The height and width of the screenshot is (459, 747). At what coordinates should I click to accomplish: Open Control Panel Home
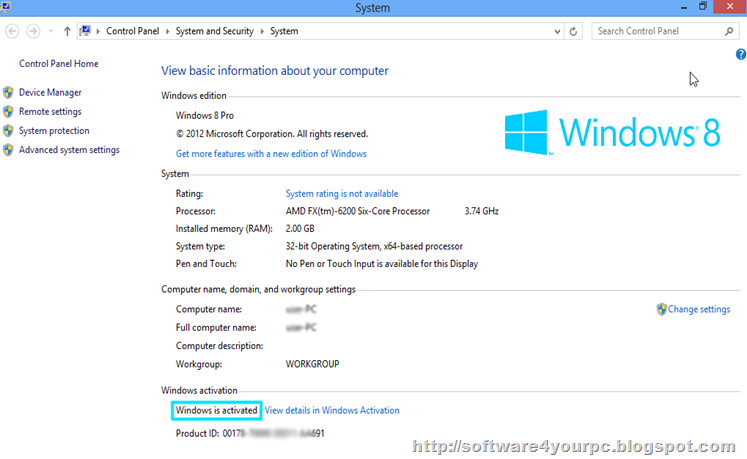pyautogui.click(x=59, y=64)
